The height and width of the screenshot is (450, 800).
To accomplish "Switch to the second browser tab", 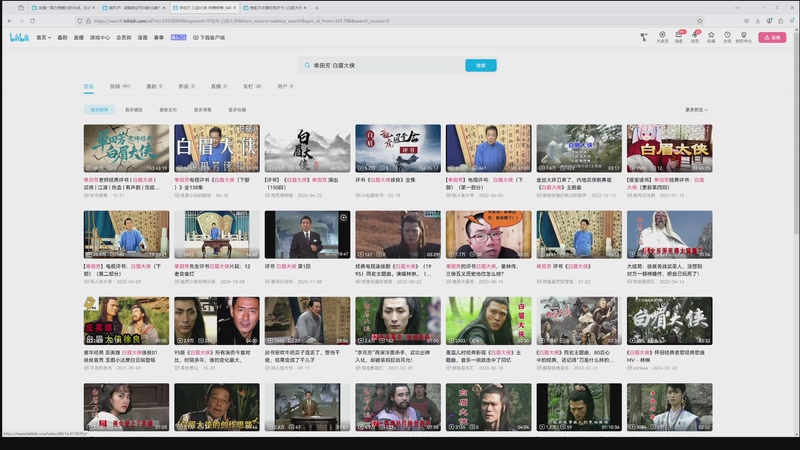I will [134, 8].
